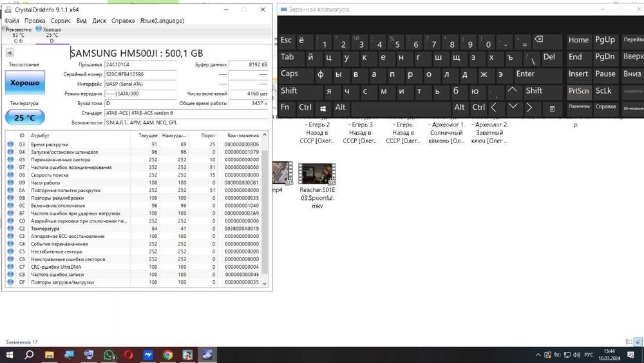Screen dimensions: 644x363
Task: Click the Tab key on on-screen keyboard
Action: (291, 57)
